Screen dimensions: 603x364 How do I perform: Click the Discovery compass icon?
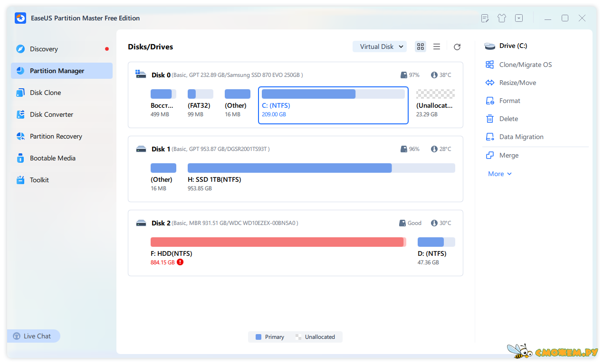click(20, 49)
